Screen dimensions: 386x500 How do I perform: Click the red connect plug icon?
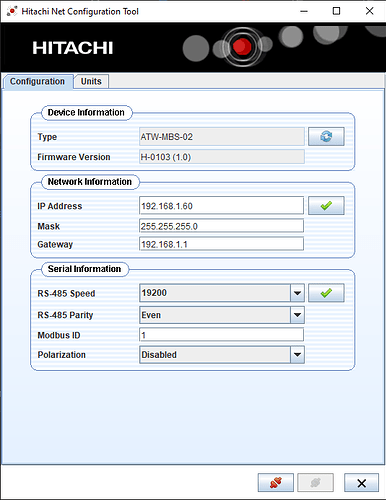click(x=276, y=482)
